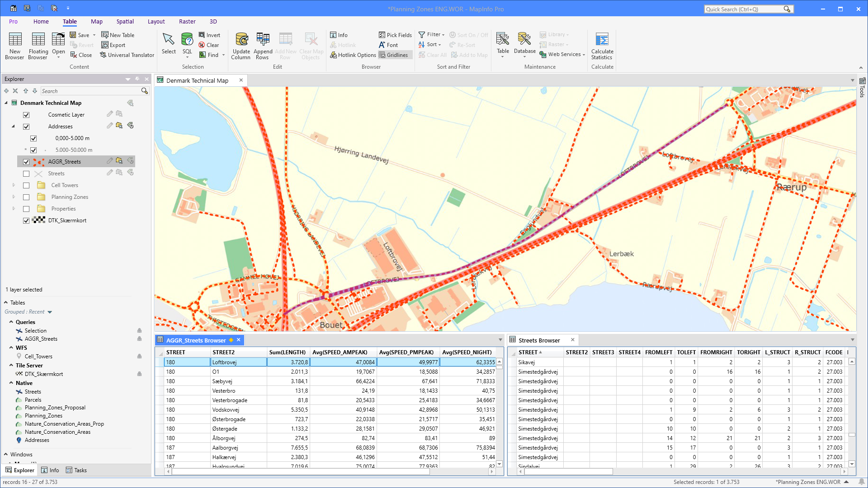Check the Planning Zones group checkbox
Screen dimensions: 868x488
point(26,197)
